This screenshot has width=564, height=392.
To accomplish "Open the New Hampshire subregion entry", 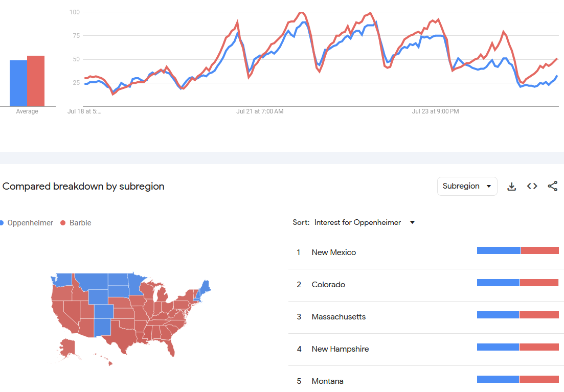I will click(340, 349).
